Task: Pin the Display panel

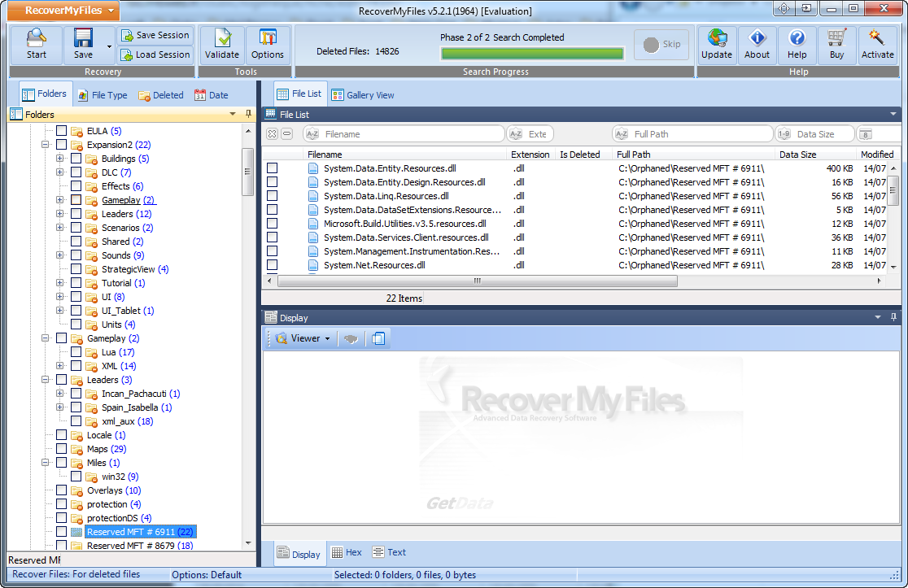Action: (893, 317)
